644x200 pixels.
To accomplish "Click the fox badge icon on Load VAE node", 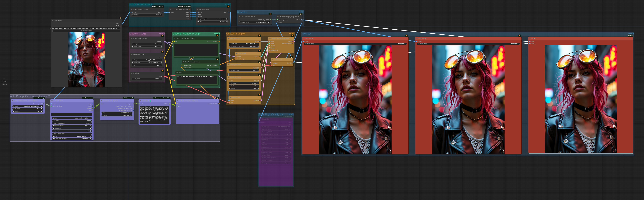I will tap(162, 71).
